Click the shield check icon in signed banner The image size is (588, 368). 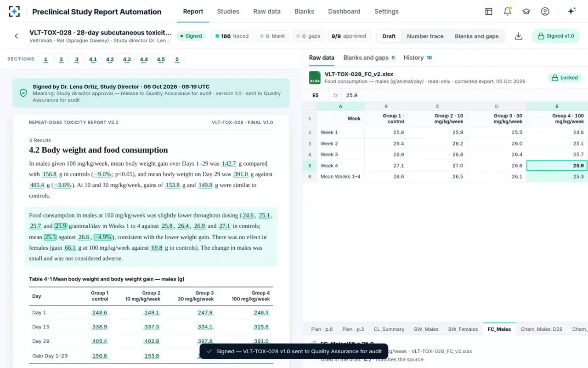pos(23,93)
